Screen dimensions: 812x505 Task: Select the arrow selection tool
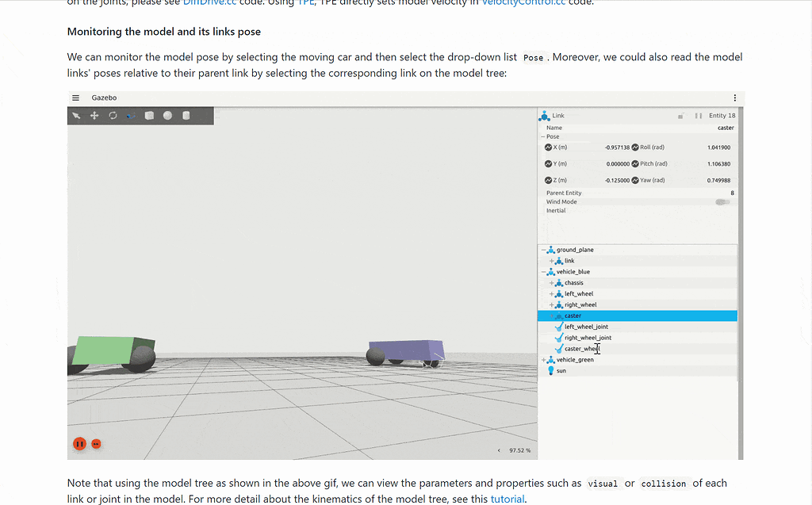(76, 116)
